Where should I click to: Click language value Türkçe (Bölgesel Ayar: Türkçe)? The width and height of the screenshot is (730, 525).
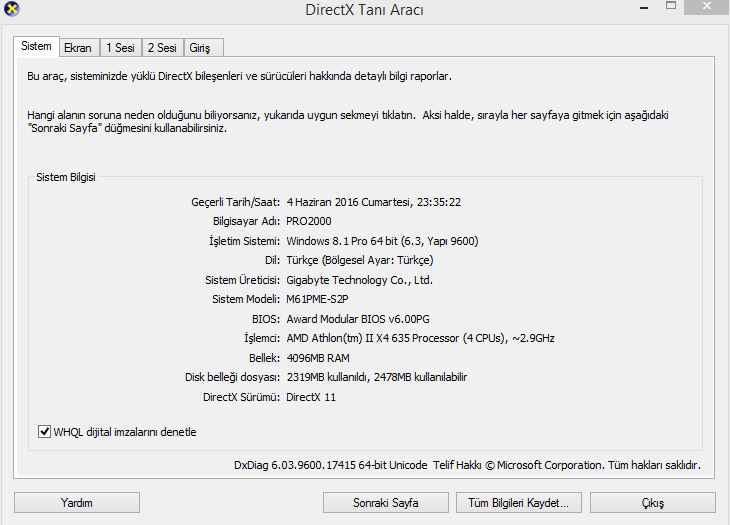359,260
